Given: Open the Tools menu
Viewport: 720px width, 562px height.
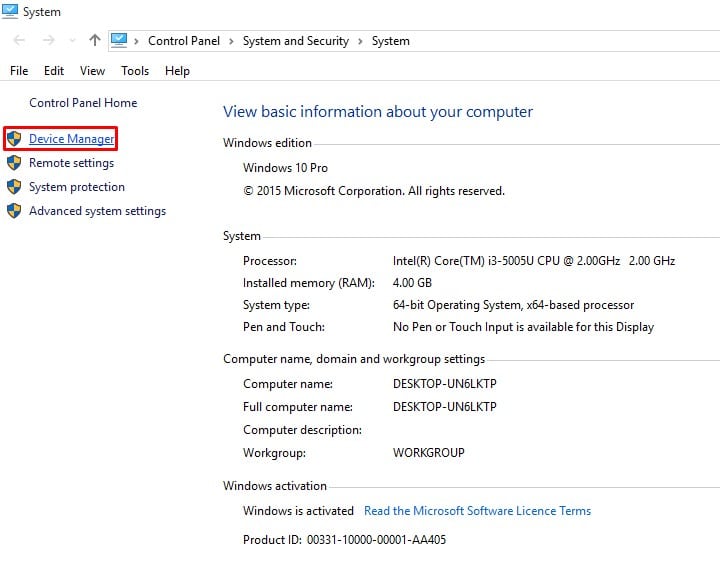Looking at the screenshot, I should tap(135, 71).
